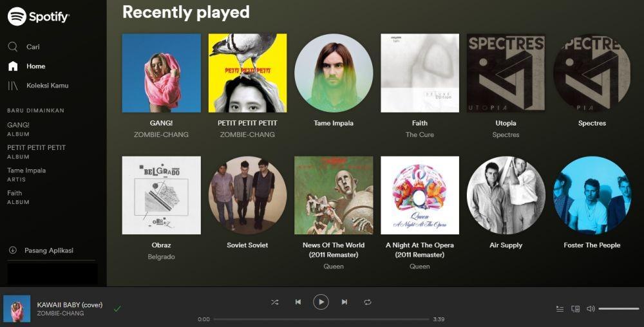The height and width of the screenshot is (327, 644).
Task: Click Pasang Aplikasi link
Action: (49, 250)
